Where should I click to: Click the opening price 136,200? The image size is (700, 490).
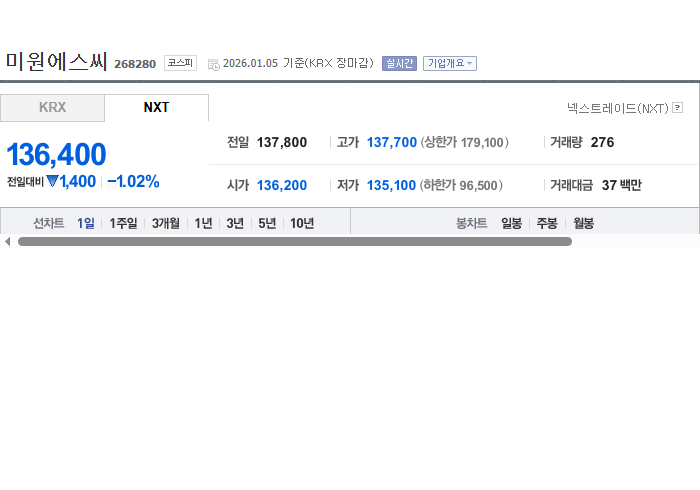pos(282,185)
